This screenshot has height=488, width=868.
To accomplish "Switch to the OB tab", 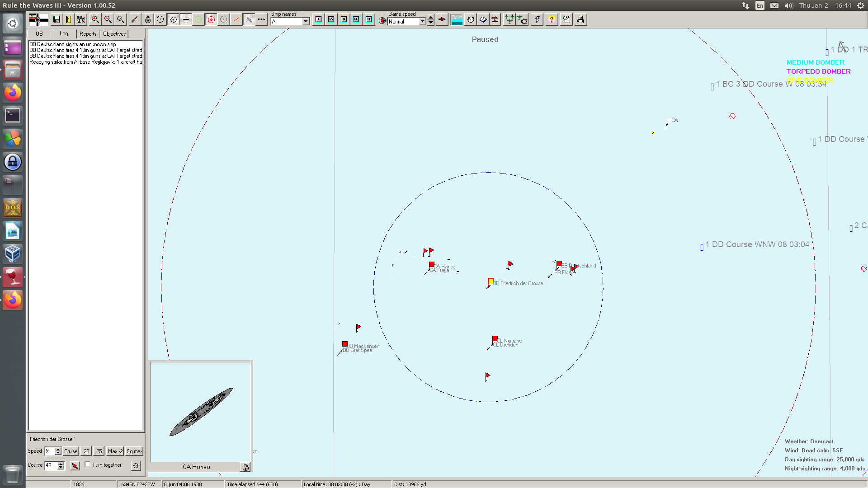I will click(39, 34).
